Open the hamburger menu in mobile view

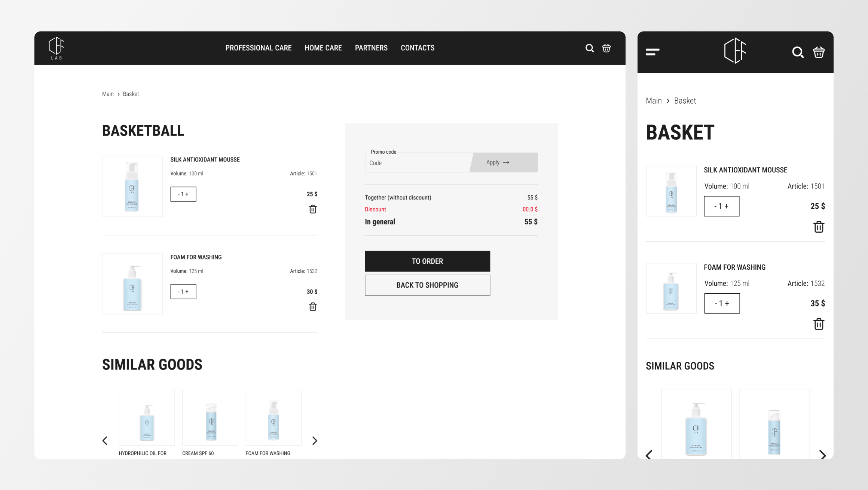tap(652, 52)
